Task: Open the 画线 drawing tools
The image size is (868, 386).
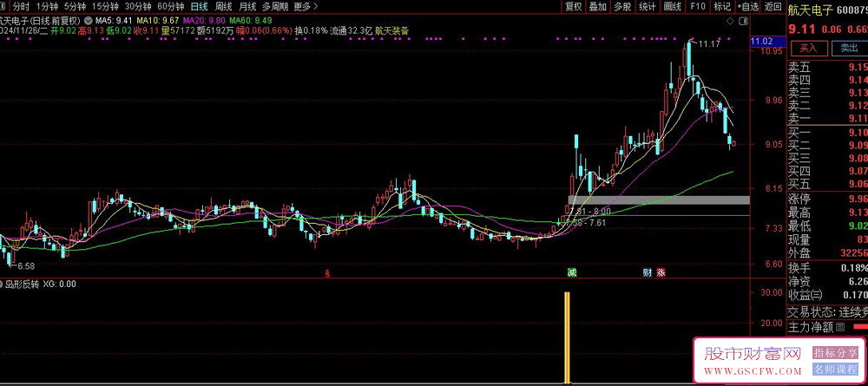Action: pyautogui.click(x=672, y=7)
